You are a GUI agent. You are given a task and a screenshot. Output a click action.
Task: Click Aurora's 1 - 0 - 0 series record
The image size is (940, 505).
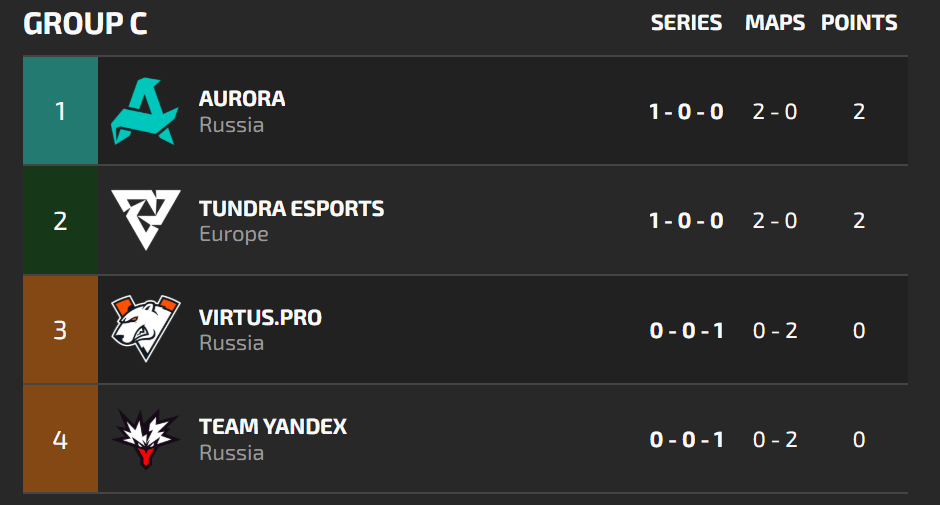tap(686, 111)
